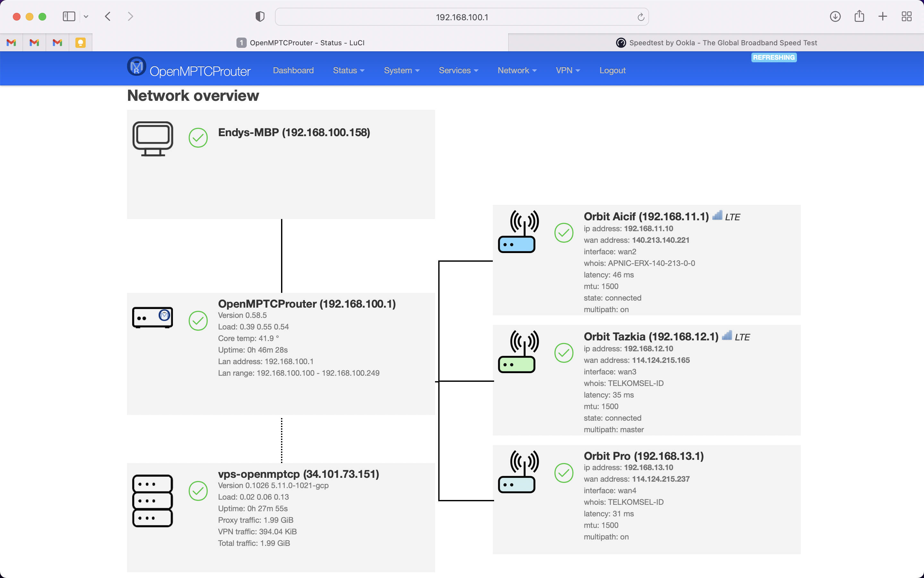Click the wan address 114.124.215.237
The height and width of the screenshot is (578, 924).
pos(661,479)
